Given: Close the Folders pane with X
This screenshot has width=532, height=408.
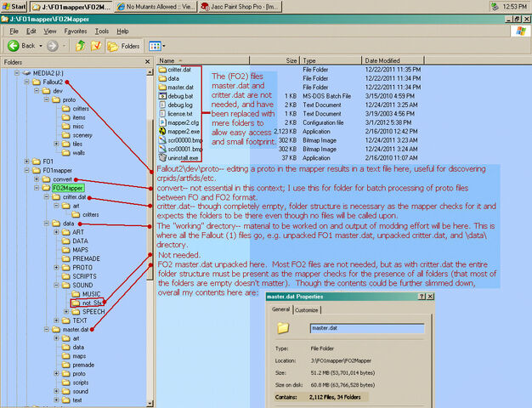Looking at the screenshot, I should point(147,62).
